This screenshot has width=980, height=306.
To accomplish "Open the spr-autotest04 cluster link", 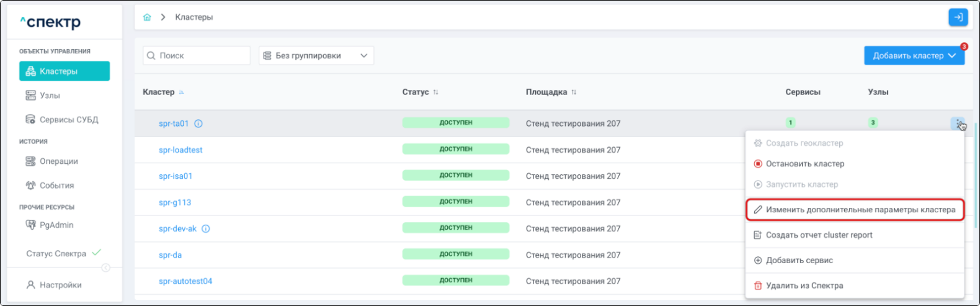I will click(185, 281).
